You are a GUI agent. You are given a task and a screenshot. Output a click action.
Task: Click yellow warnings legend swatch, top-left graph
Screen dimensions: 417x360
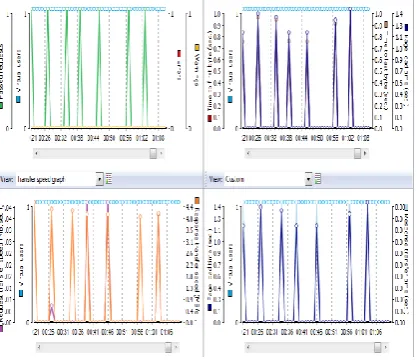tap(197, 48)
